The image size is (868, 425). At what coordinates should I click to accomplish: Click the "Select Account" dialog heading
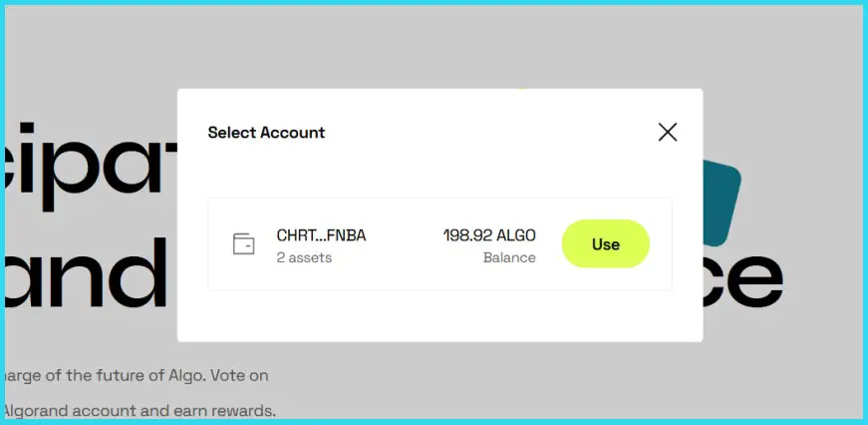(266, 132)
